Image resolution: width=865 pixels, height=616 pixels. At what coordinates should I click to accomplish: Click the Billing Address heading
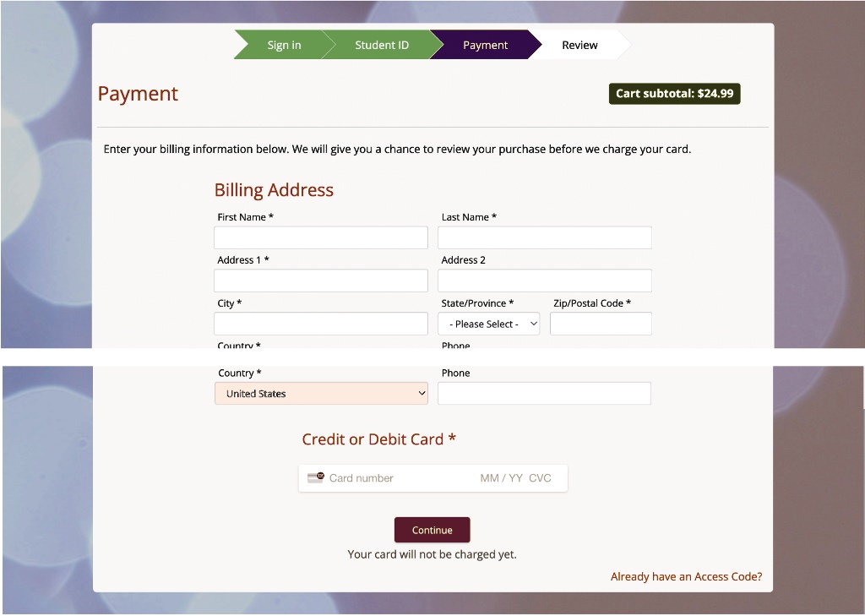pos(275,190)
